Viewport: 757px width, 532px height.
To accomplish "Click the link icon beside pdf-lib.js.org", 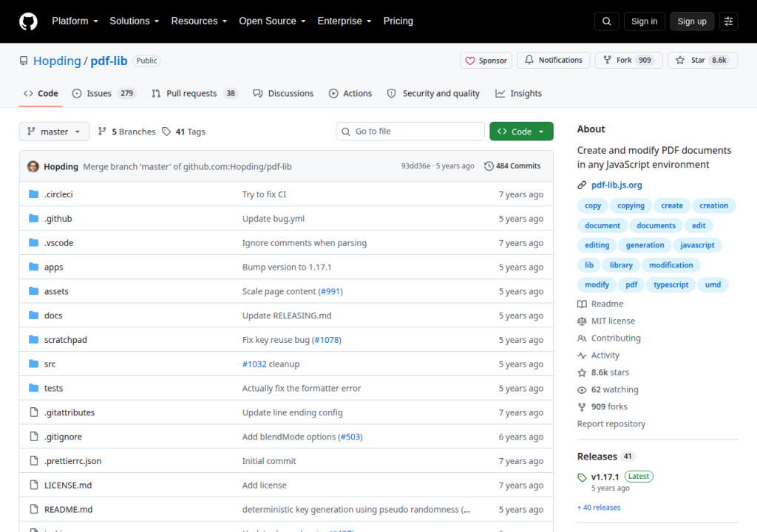I will [582, 185].
